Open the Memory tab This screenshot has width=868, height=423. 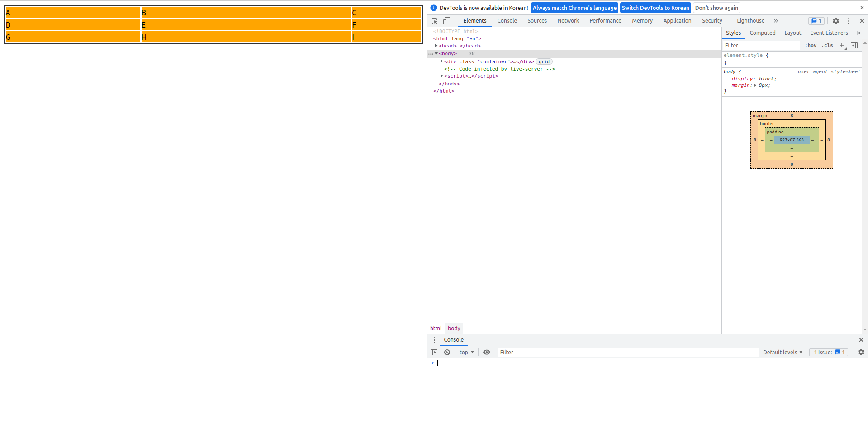coord(642,21)
